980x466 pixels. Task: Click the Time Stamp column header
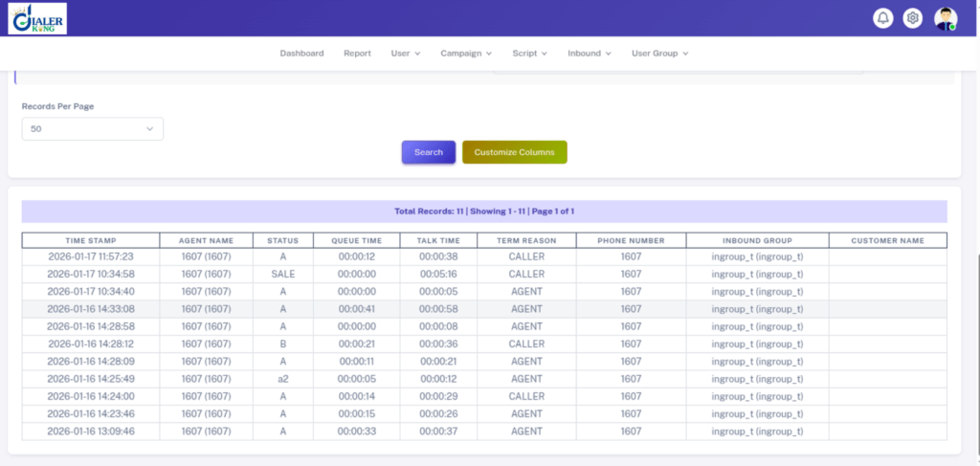click(x=91, y=240)
